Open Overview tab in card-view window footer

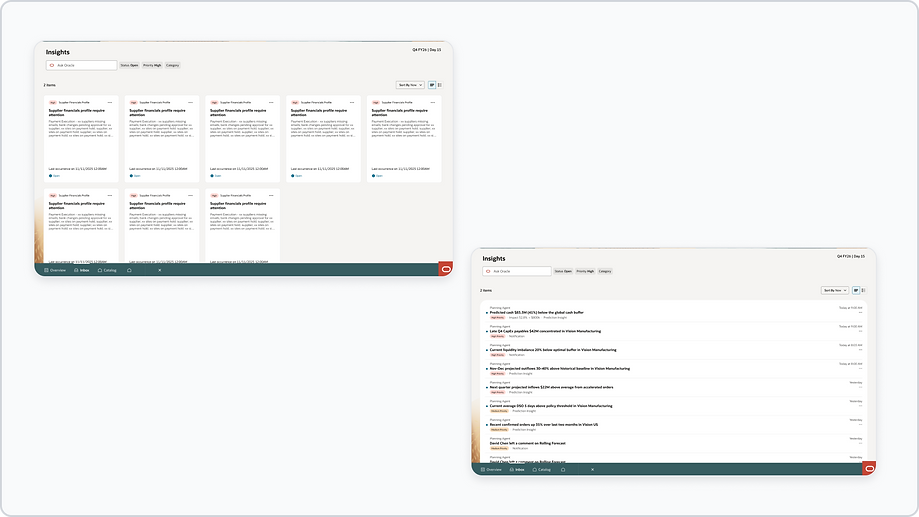(x=55, y=270)
